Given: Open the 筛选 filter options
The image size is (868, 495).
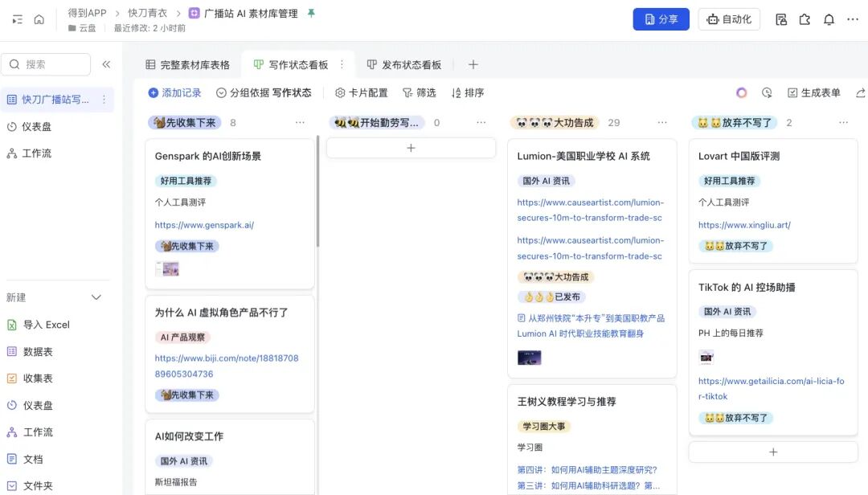Looking at the screenshot, I should tap(419, 92).
